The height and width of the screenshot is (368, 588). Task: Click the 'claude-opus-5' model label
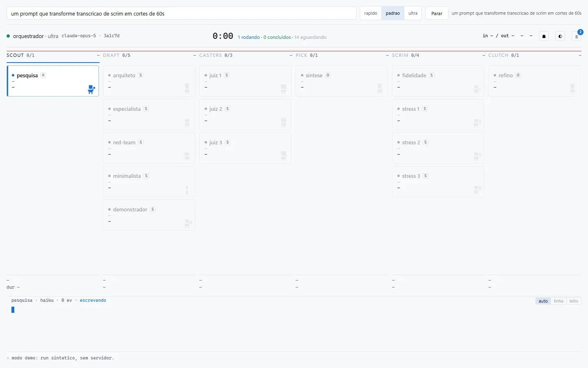click(x=79, y=36)
